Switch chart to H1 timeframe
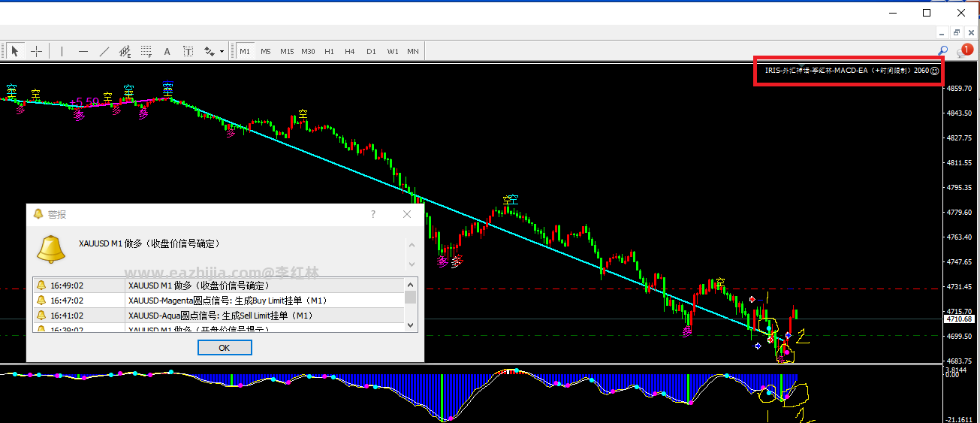 coord(329,51)
